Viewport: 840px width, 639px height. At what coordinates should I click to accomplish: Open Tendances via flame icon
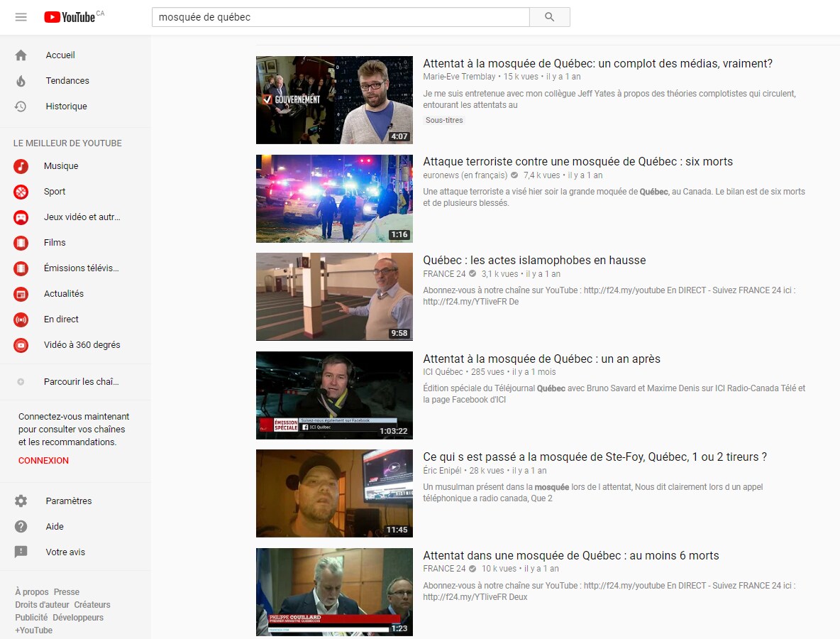tap(21, 81)
